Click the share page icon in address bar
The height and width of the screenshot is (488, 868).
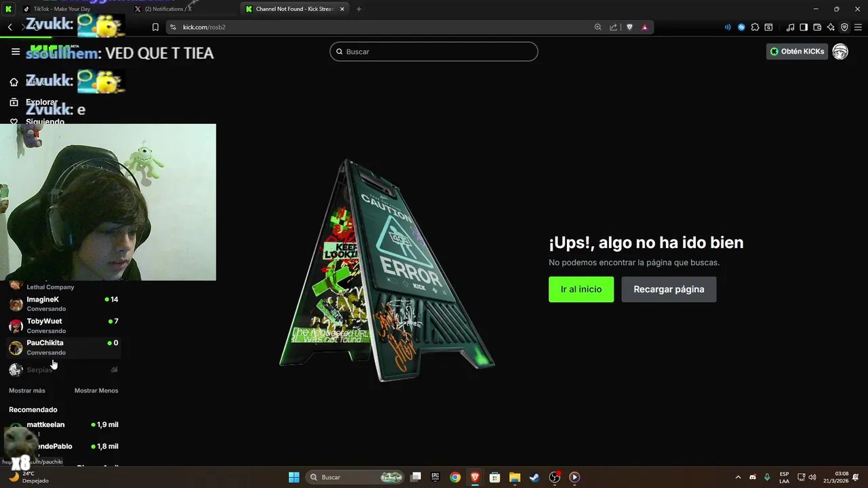coord(614,27)
